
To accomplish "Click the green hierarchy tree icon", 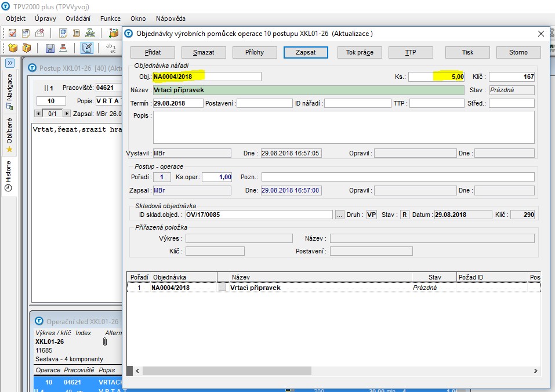I will coord(90,33).
